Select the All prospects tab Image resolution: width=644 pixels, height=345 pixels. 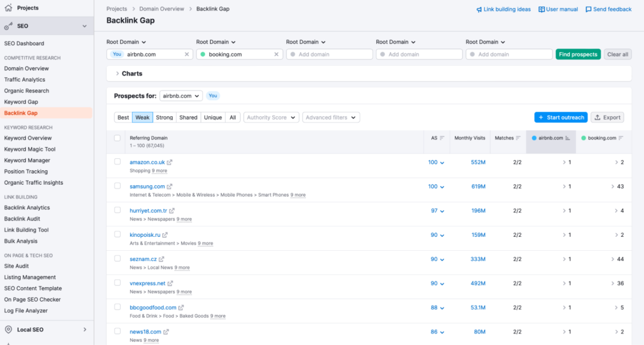233,118
